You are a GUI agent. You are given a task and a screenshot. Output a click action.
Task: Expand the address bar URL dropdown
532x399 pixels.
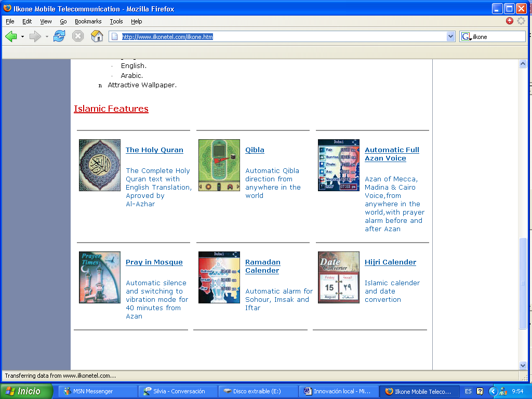click(450, 37)
